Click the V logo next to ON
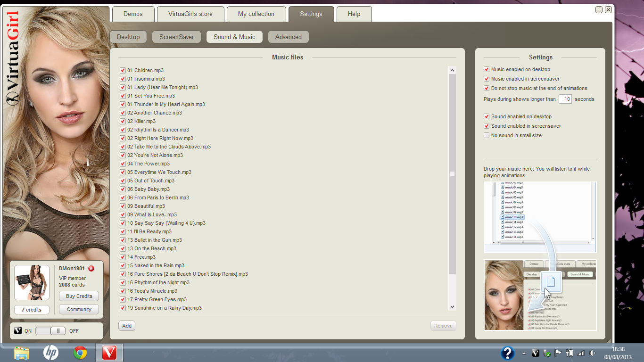This screenshot has height=362, width=644. [18, 331]
